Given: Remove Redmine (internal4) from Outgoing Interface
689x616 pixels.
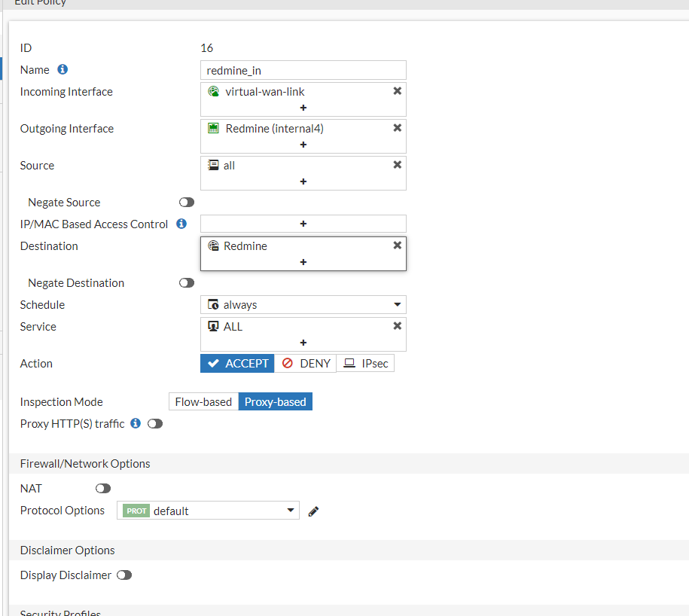Looking at the screenshot, I should pos(398,128).
